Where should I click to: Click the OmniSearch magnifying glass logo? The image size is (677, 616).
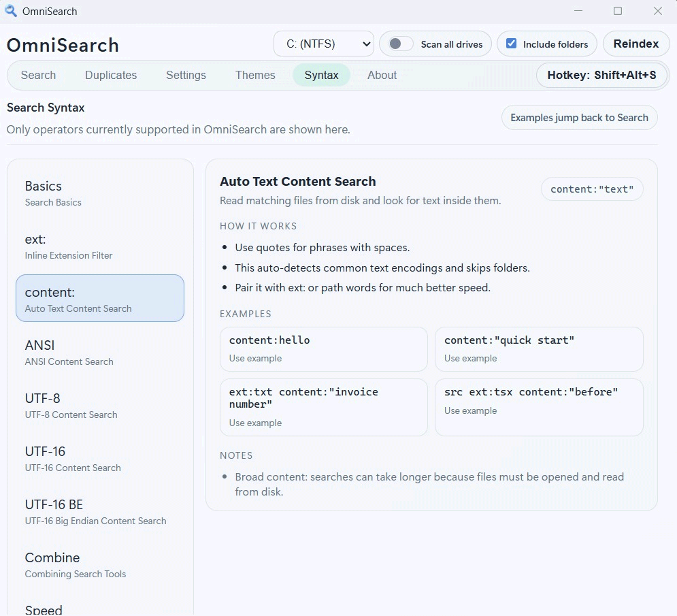[x=9, y=11]
